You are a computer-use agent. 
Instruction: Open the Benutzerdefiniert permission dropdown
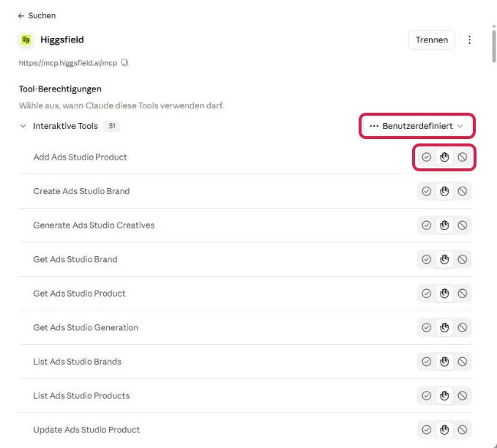(x=416, y=126)
